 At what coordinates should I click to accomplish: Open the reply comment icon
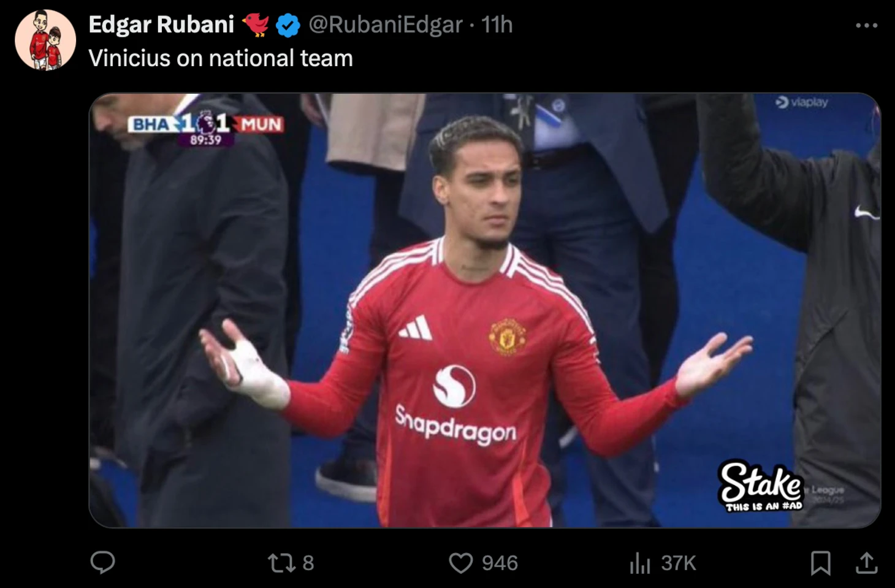click(102, 562)
